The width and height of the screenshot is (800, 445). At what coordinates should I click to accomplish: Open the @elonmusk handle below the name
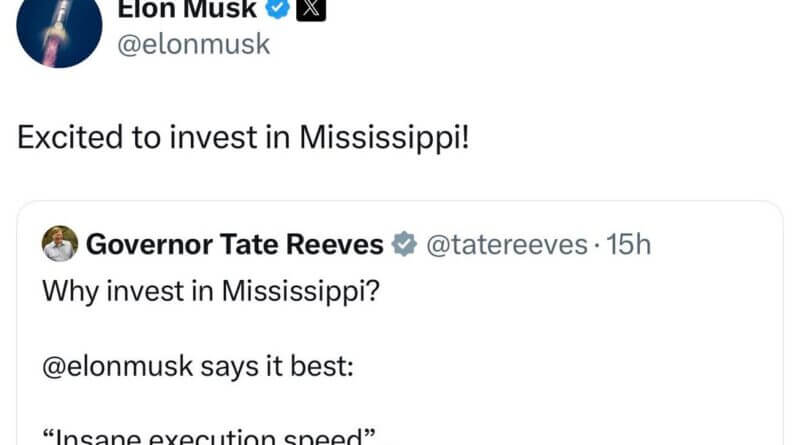point(194,44)
